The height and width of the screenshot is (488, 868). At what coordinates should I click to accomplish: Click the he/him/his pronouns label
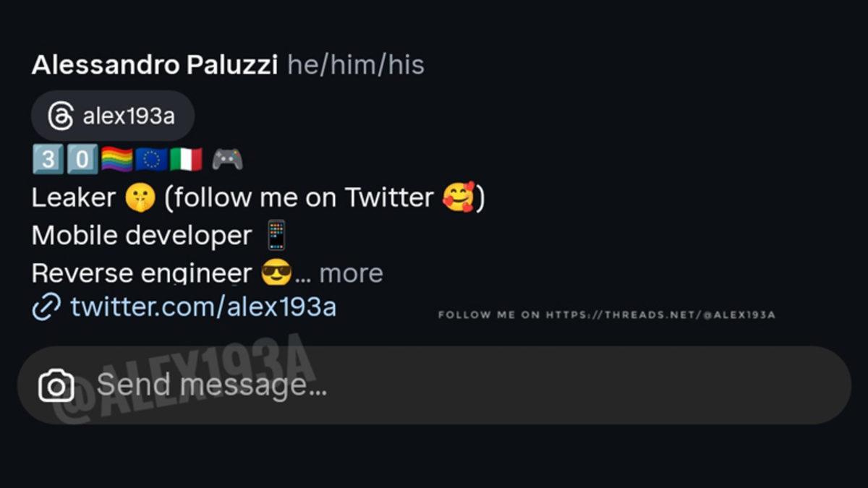coord(356,66)
